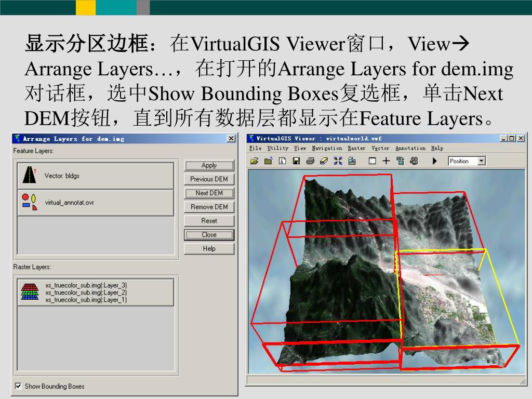Click the Help button in Arrange Layers dialog

point(209,249)
